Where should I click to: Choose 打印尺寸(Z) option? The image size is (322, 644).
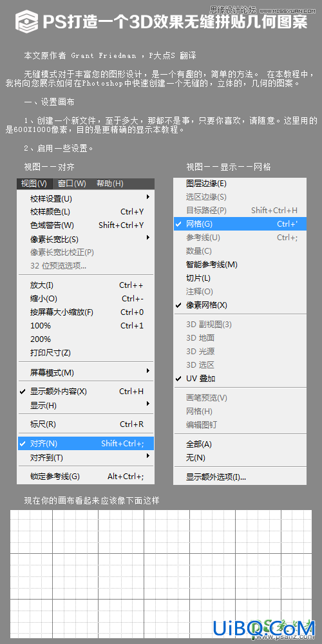[86, 353]
